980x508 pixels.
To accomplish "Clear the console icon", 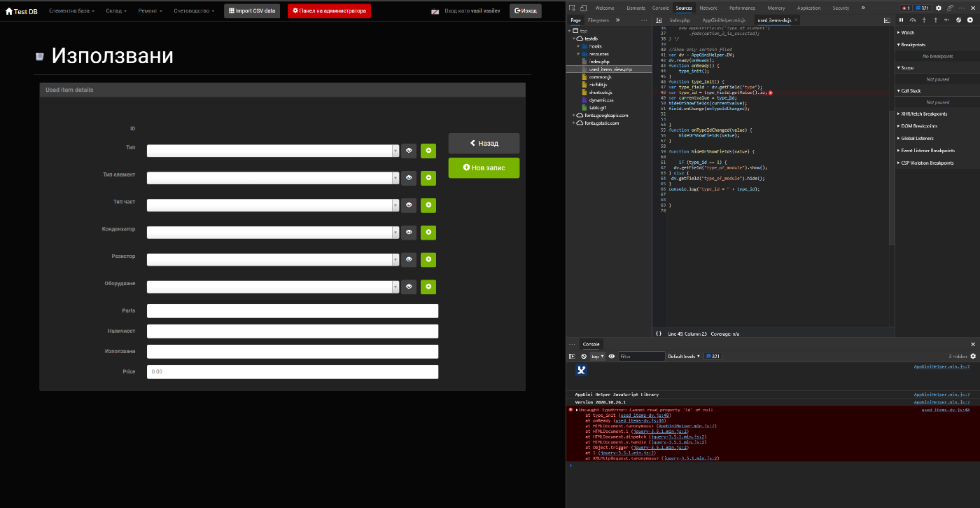I will coord(584,356).
